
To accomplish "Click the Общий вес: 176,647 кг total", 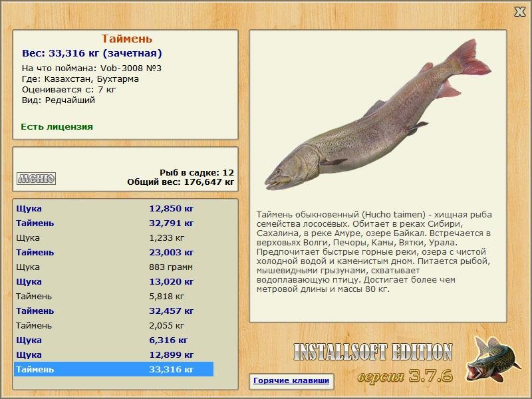I will point(180,182).
